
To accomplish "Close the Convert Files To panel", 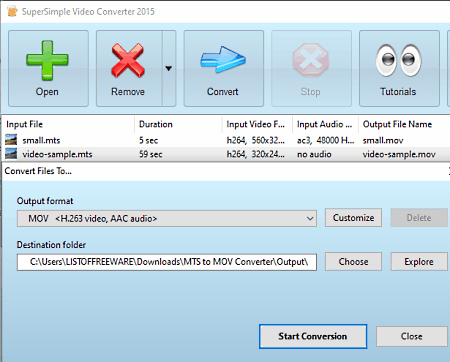I will tap(412, 336).
